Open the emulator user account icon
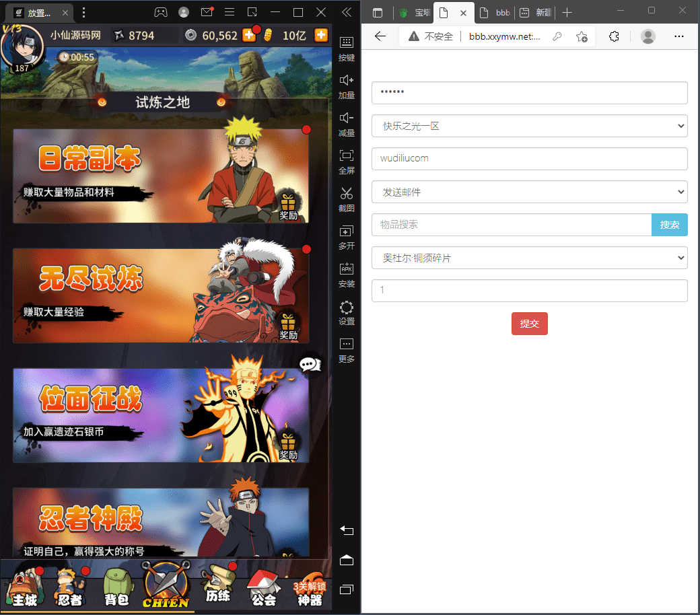Screen dimensions: 700x615 point(184,13)
